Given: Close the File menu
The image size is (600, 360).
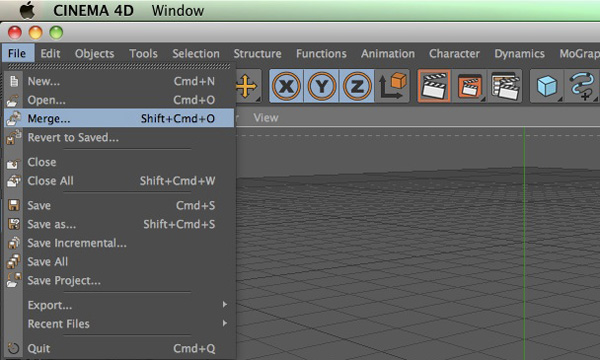Looking at the screenshot, I should 17,53.
